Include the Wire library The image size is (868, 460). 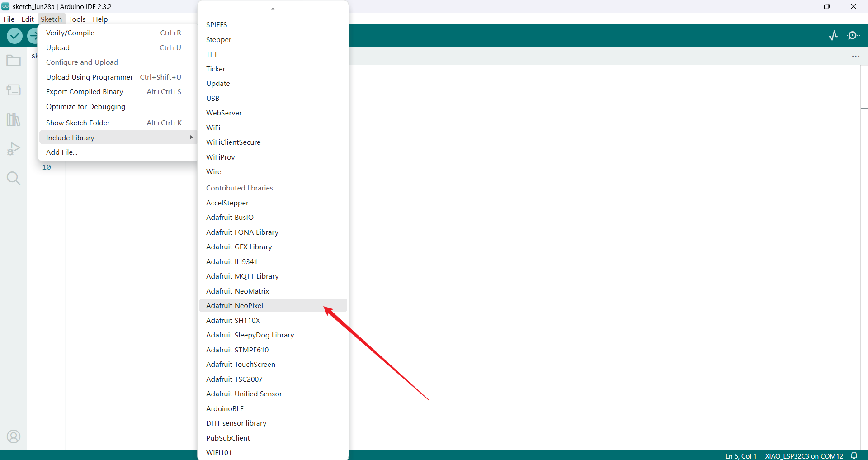pyautogui.click(x=273, y=172)
